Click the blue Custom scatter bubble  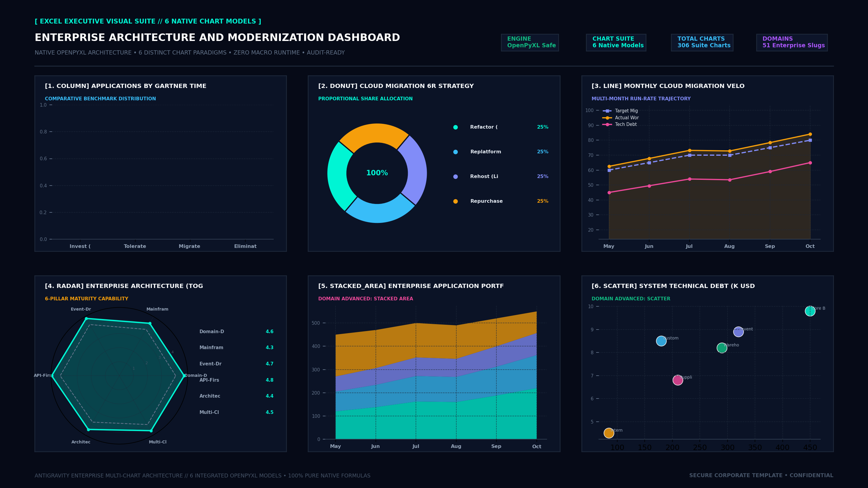click(x=661, y=341)
